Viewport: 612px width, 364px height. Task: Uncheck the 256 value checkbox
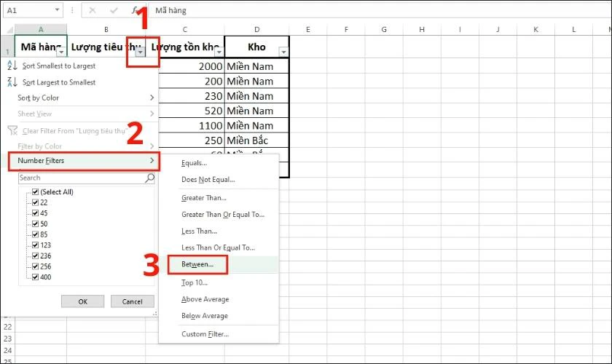pos(36,266)
